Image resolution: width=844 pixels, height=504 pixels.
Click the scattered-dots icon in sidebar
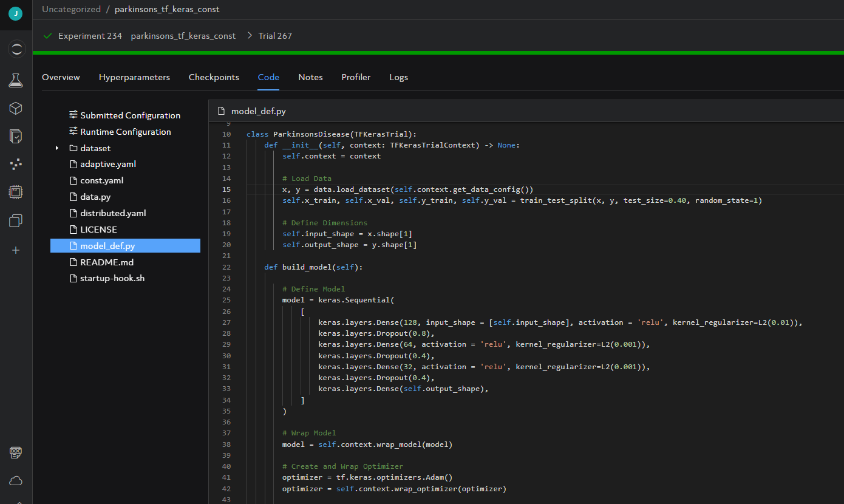pyautogui.click(x=16, y=164)
